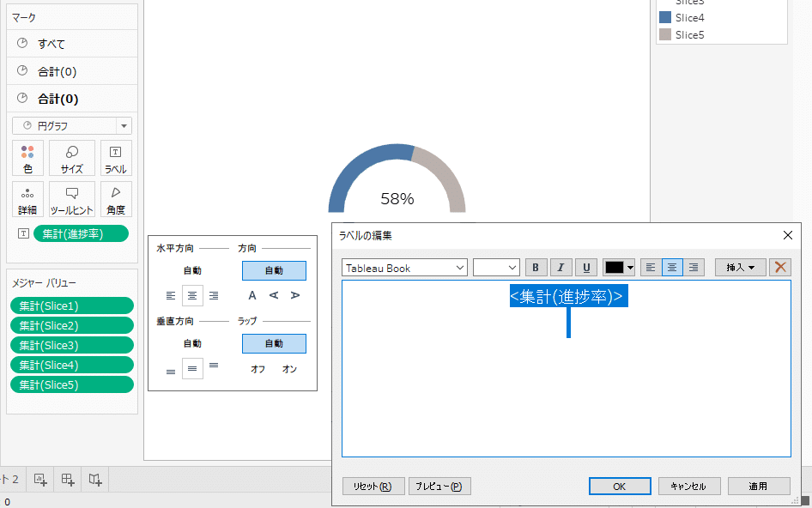
Task: Click the Slice4 blue legend swatch
Action: point(665,17)
